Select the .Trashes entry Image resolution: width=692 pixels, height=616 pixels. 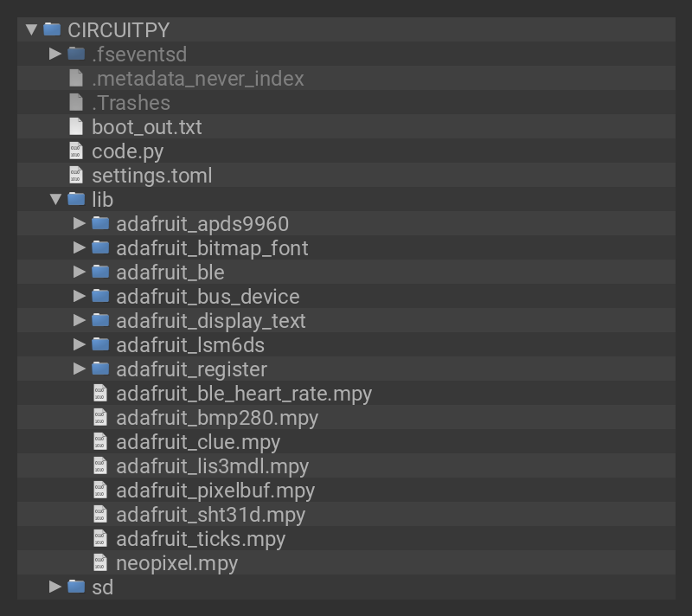coord(131,102)
